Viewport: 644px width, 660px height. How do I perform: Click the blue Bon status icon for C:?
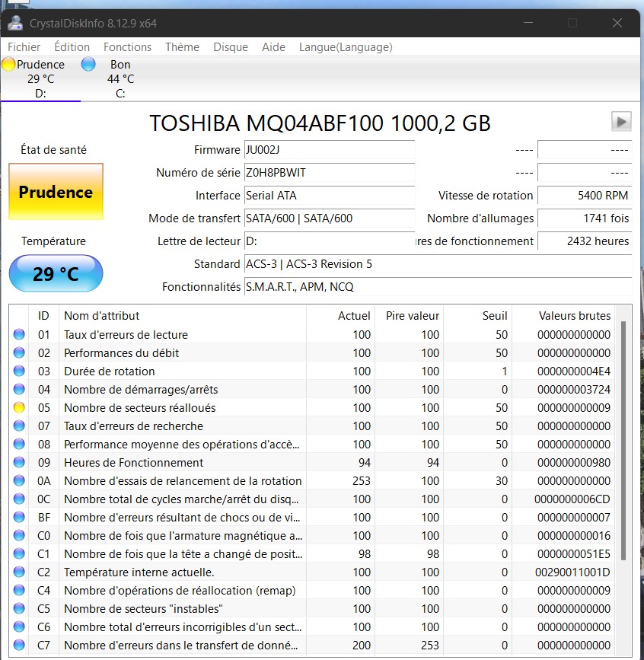pyautogui.click(x=88, y=65)
